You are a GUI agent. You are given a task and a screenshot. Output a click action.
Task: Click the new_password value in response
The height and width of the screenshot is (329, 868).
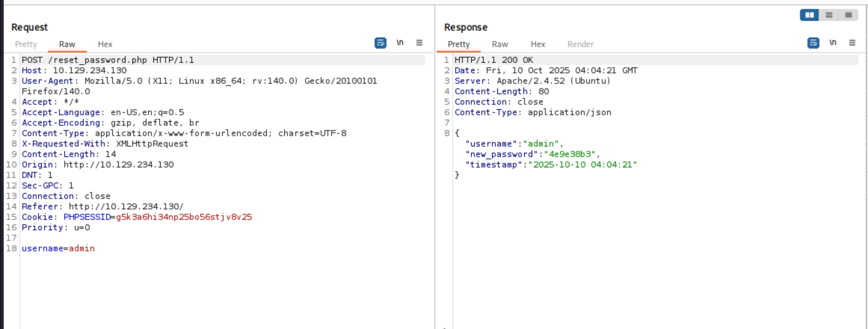point(569,154)
